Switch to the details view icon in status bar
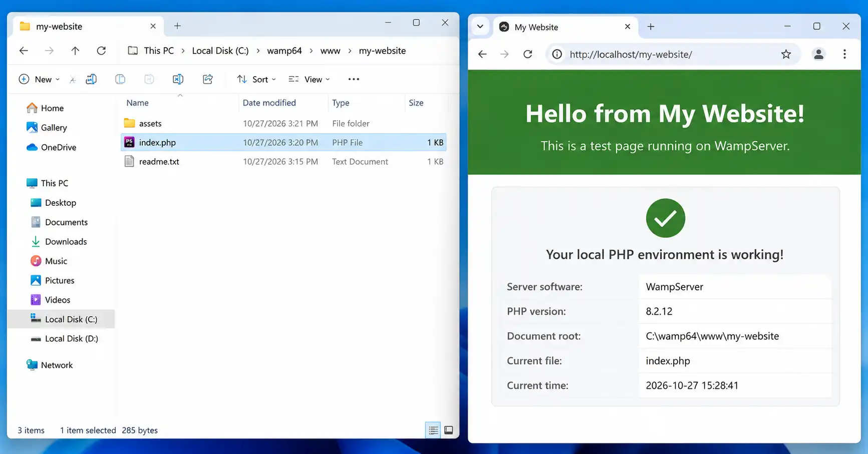 click(x=433, y=430)
